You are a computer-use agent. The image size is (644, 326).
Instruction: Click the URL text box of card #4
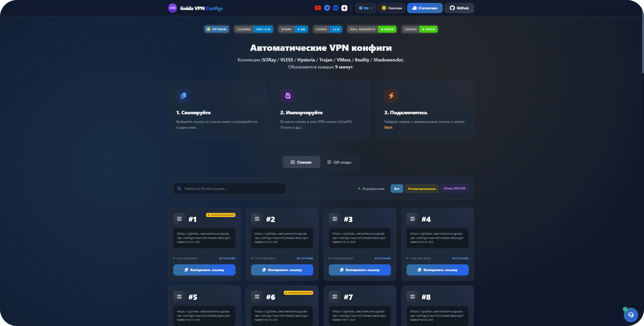[x=437, y=238]
